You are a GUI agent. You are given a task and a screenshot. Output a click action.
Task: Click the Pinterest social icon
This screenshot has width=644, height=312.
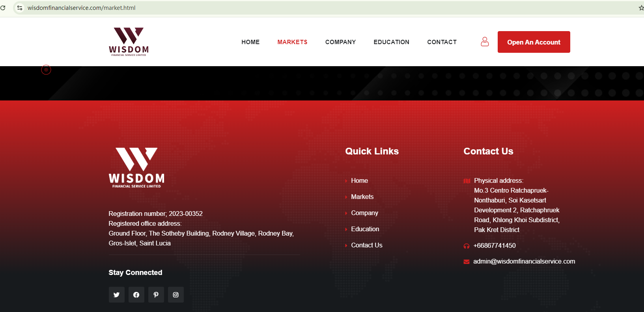[156, 295]
